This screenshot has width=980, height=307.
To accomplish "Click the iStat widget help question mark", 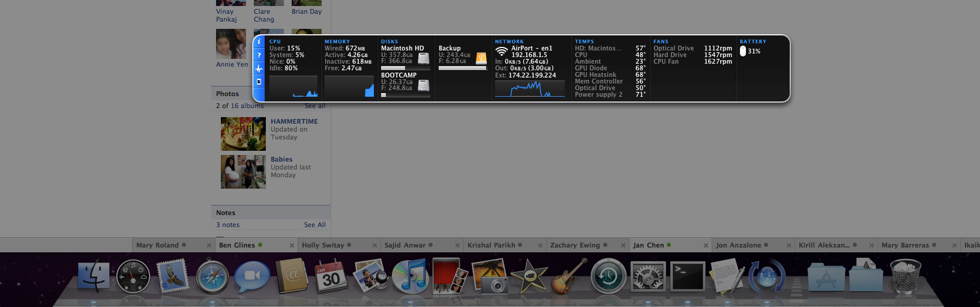I will (x=259, y=55).
